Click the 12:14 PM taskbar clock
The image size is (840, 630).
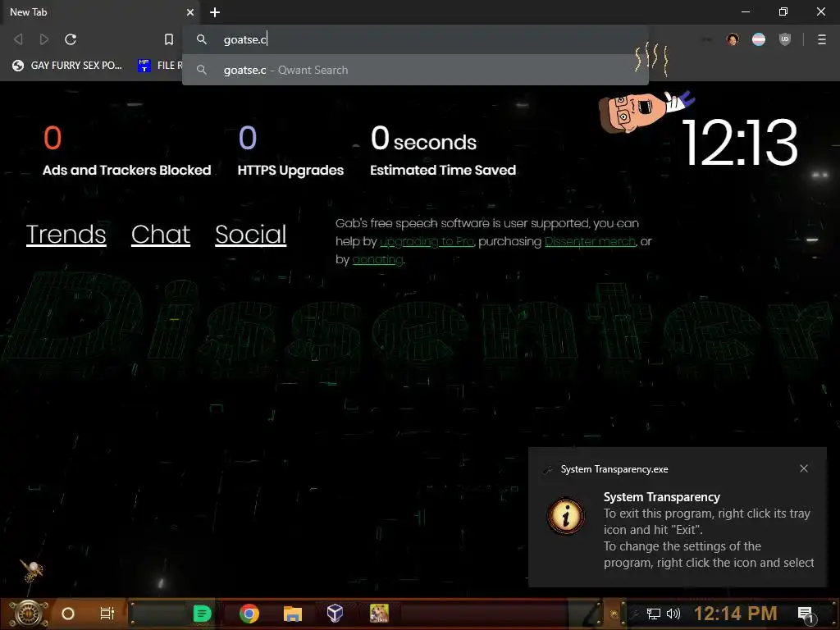point(736,614)
